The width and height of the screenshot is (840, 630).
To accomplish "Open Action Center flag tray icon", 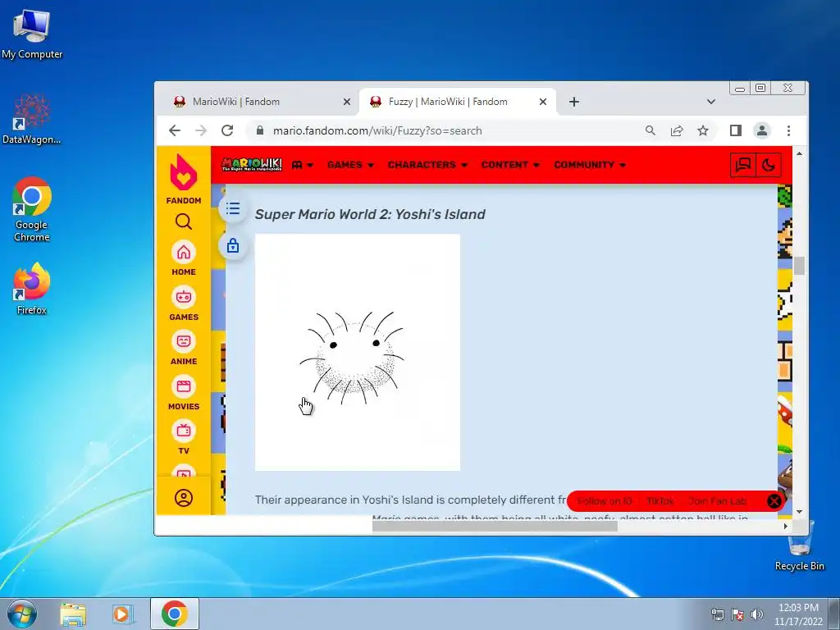I will click(737, 614).
